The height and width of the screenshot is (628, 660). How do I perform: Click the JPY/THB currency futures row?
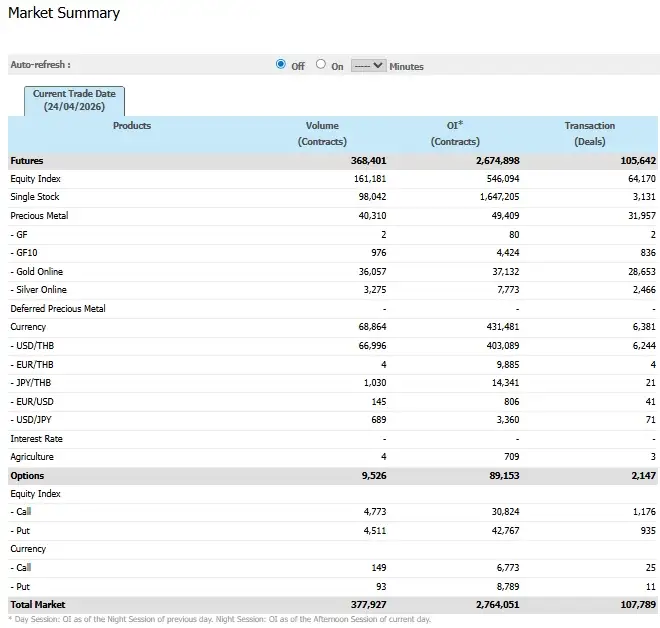33,383
